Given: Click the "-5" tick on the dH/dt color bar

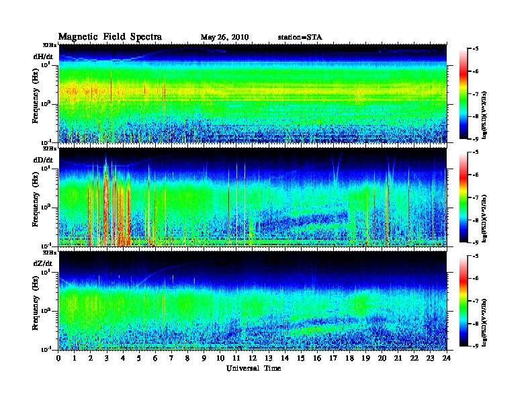Looking at the screenshot, I should point(476,49).
